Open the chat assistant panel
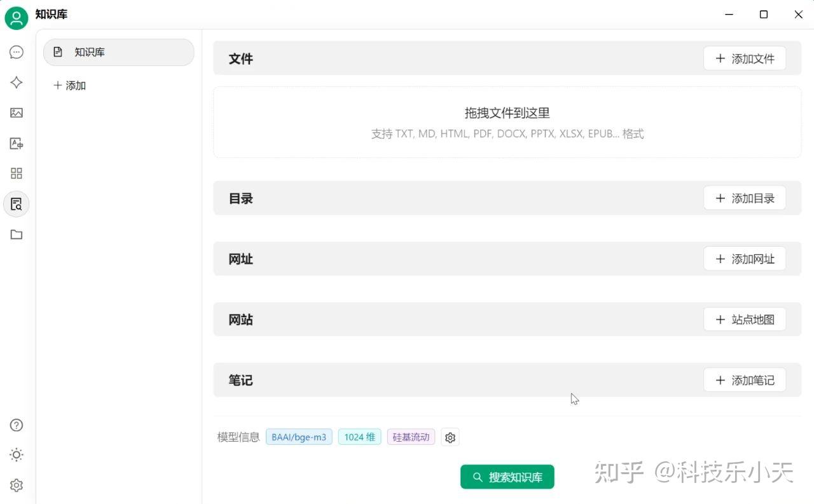Viewport: 814px width, 504px height. 16,52
